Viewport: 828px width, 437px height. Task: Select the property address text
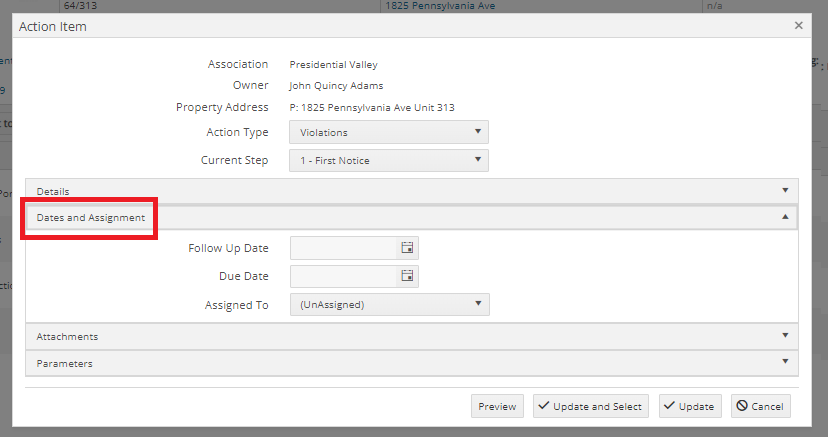click(372, 107)
